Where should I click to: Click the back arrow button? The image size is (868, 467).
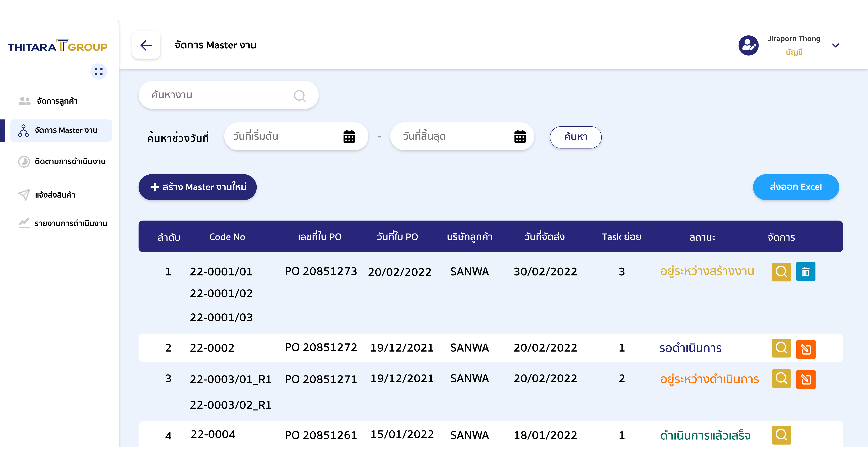pyautogui.click(x=146, y=45)
